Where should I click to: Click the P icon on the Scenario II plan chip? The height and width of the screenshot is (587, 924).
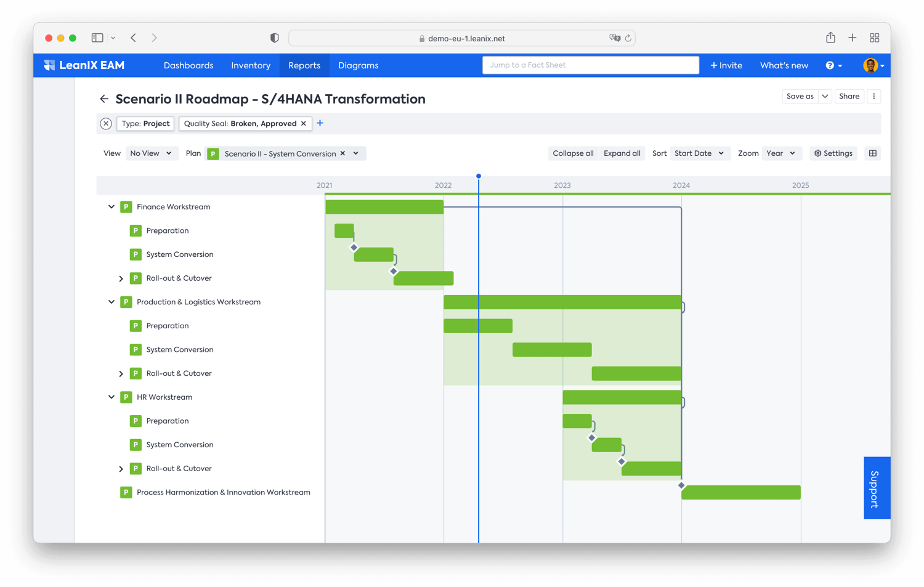213,153
